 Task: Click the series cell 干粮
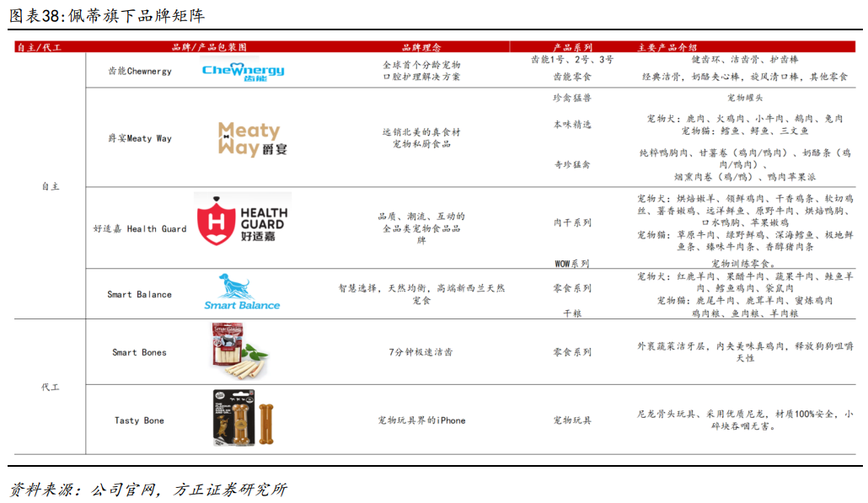572,313
